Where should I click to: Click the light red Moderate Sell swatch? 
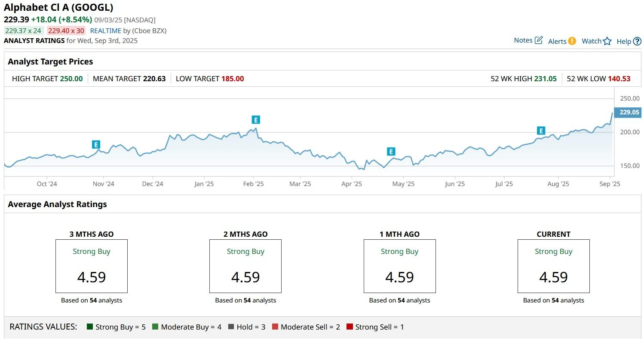pyautogui.click(x=275, y=327)
